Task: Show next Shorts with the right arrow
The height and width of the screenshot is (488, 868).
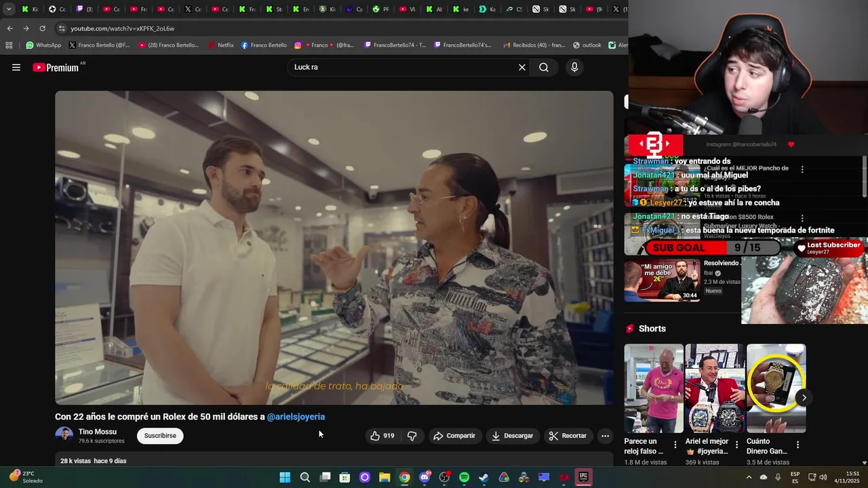Action: 804,398
